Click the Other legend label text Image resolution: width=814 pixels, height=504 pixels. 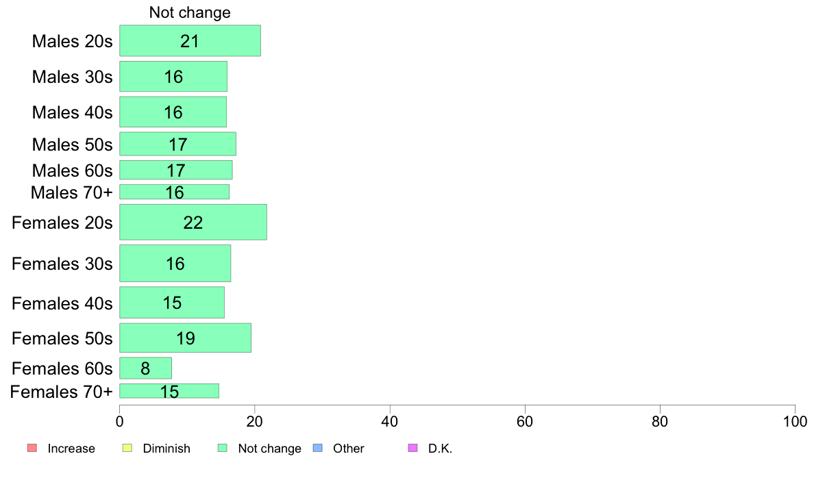pyautogui.click(x=348, y=449)
